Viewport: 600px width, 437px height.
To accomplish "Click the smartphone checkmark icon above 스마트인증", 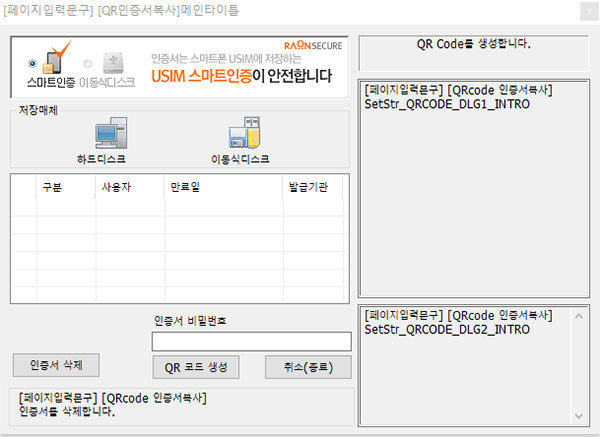I will [56, 58].
